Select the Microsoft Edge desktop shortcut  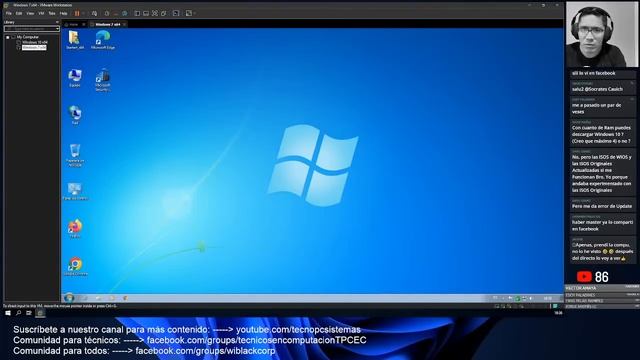(x=102, y=40)
